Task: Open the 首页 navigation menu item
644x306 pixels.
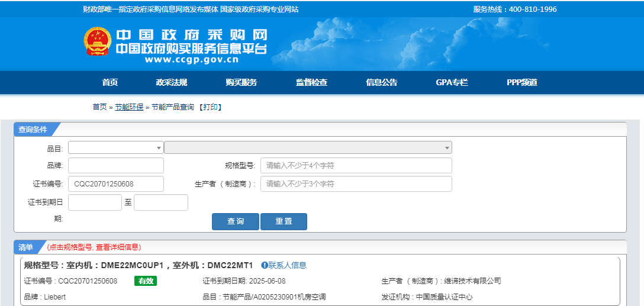Action: 110,82
